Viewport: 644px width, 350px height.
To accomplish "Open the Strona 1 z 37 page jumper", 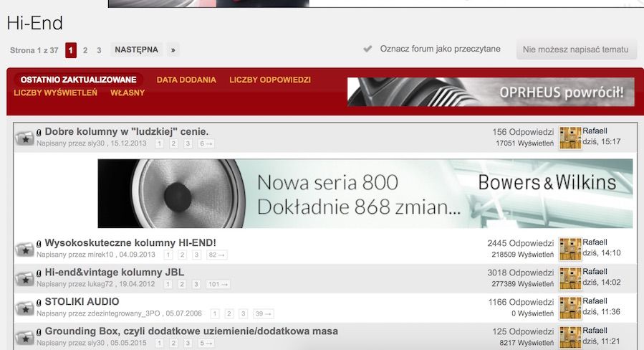I will tap(34, 50).
